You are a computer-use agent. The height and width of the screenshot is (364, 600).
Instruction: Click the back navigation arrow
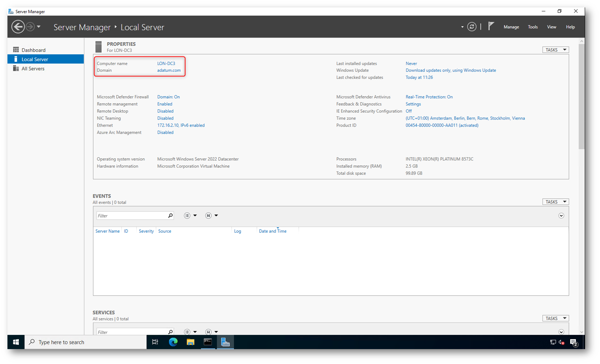click(x=18, y=27)
